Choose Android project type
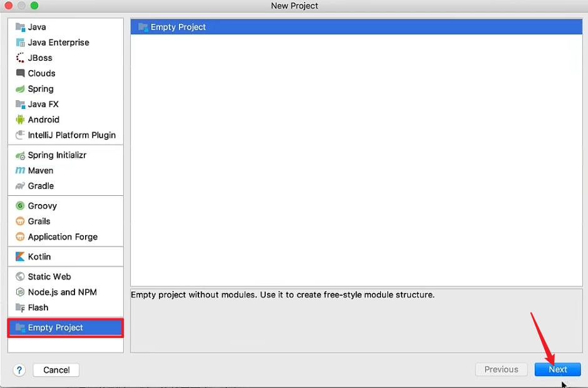 tap(66, 120)
